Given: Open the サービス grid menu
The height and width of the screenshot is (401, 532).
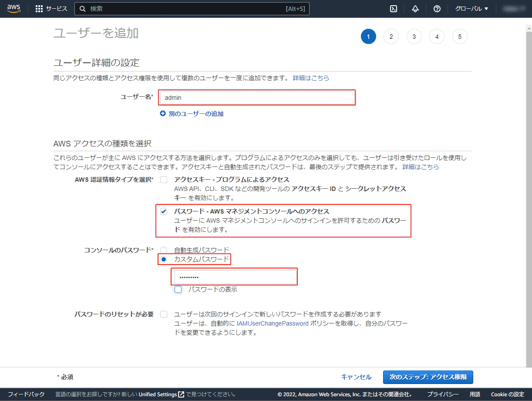Looking at the screenshot, I should tap(39, 9).
